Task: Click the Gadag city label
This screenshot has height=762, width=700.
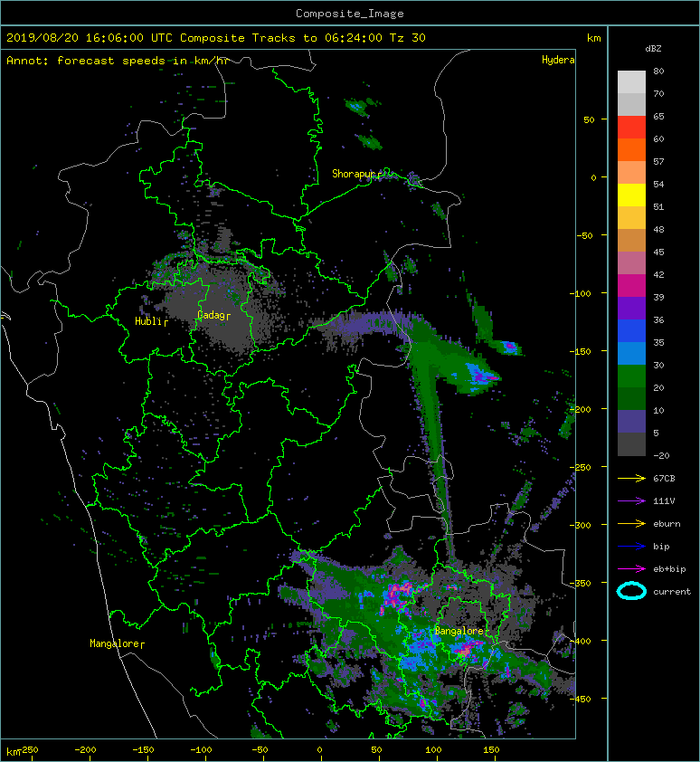Action: click(x=212, y=316)
